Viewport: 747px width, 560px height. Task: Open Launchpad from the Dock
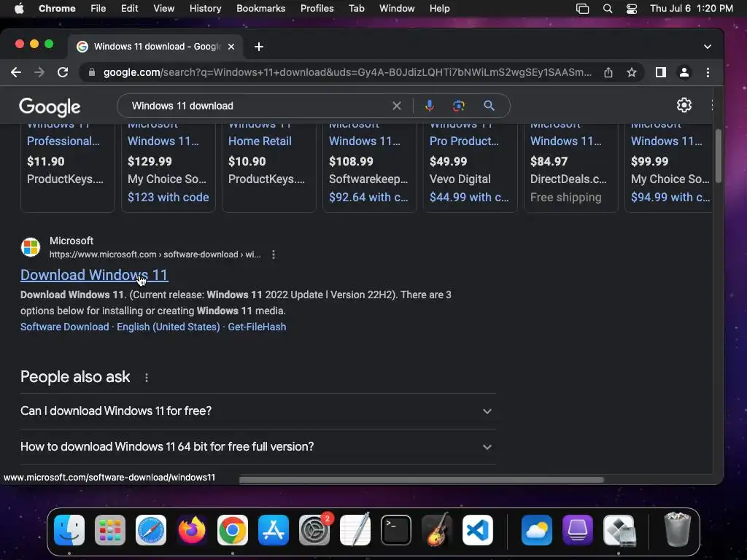[110, 530]
